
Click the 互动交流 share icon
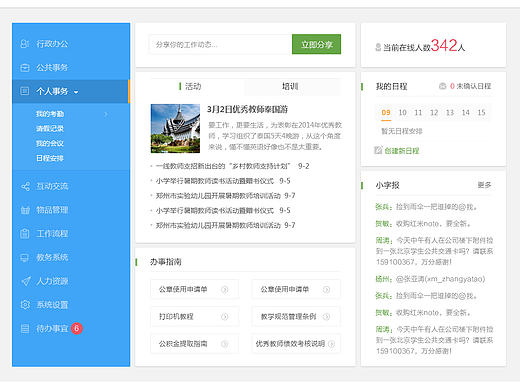point(25,187)
